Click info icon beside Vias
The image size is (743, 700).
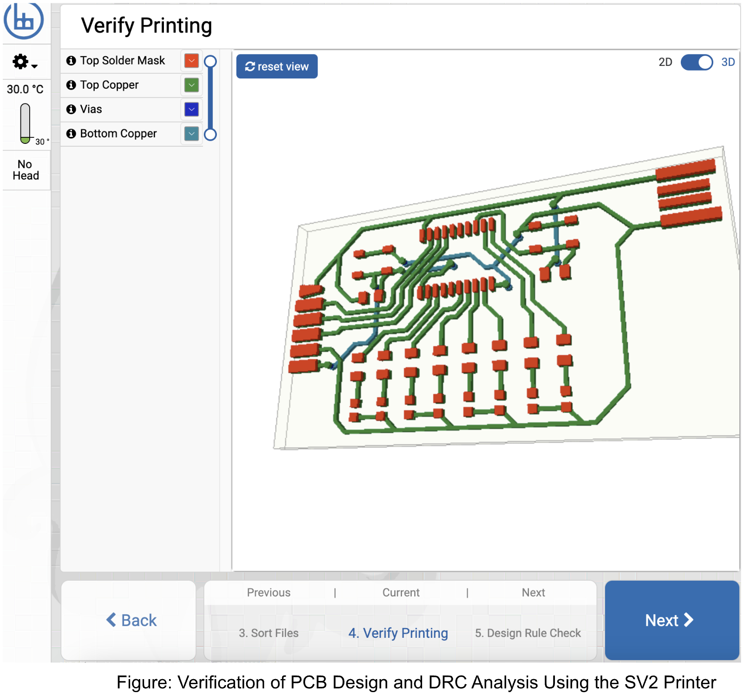click(x=71, y=109)
